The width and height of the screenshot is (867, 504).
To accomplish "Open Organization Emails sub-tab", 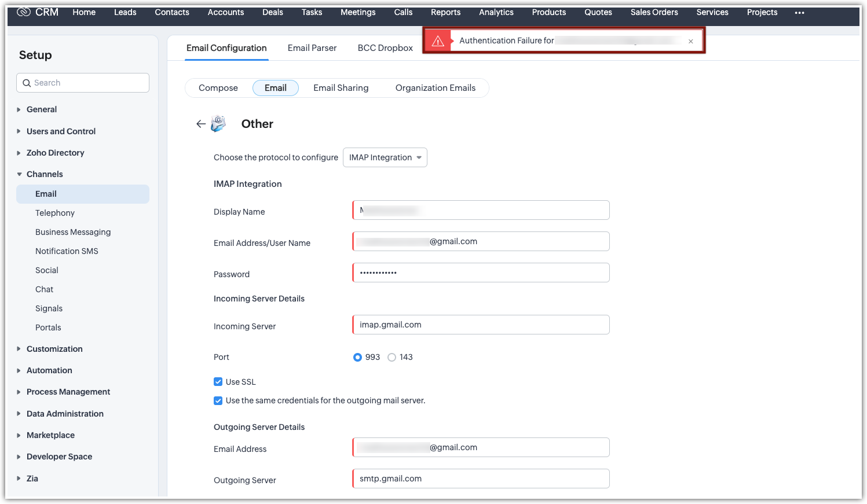I will pyautogui.click(x=436, y=88).
